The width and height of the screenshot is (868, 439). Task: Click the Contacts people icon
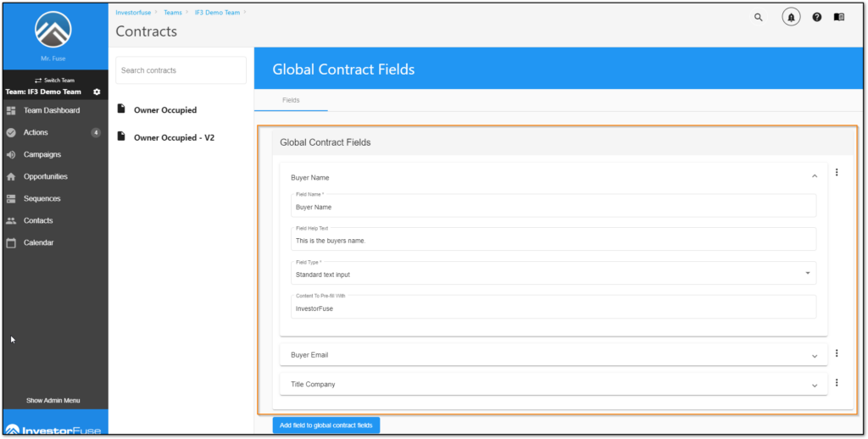(x=11, y=220)
